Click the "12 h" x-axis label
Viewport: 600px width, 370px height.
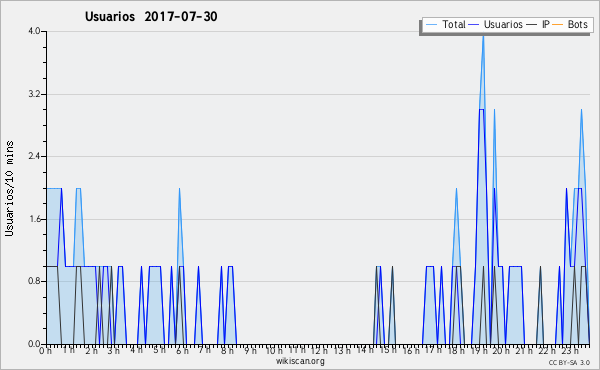[318, 351]
